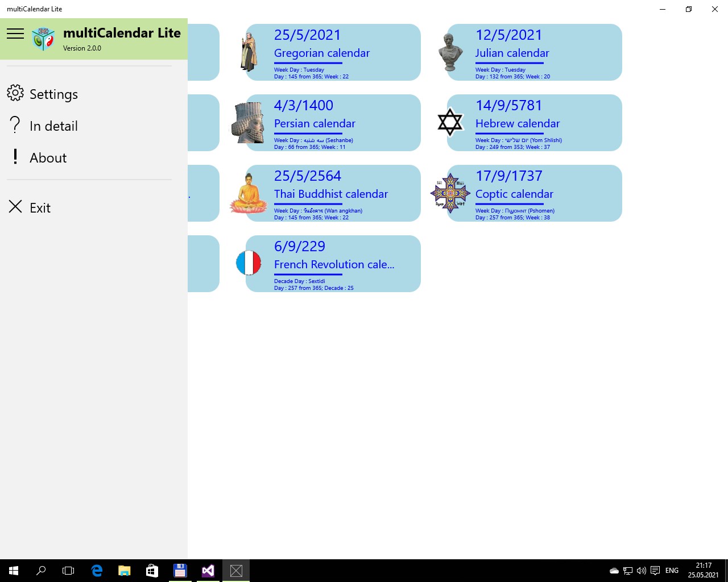Click Week Day Pshomen line in Coptic card

515,210
